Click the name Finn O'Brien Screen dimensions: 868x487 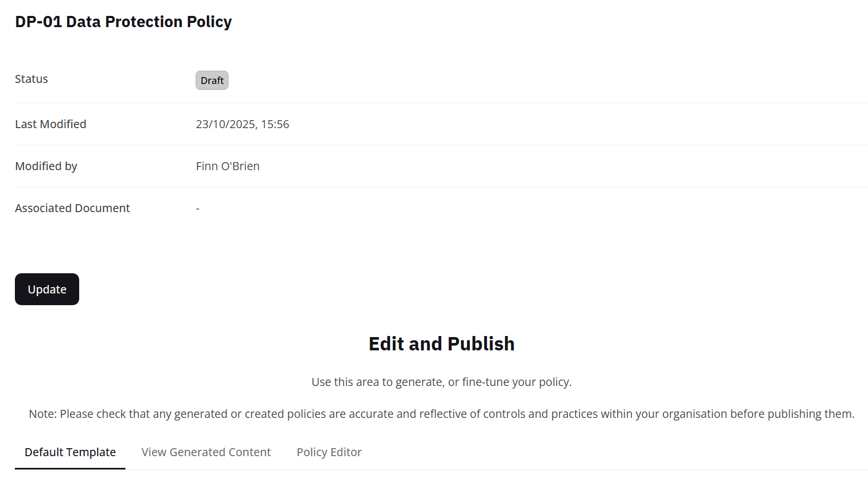227,166
